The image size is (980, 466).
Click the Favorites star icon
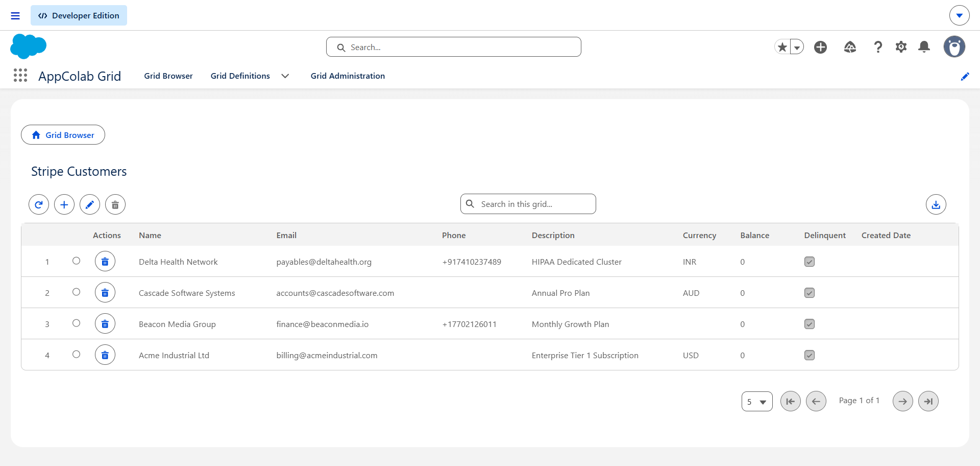point(782,47)
